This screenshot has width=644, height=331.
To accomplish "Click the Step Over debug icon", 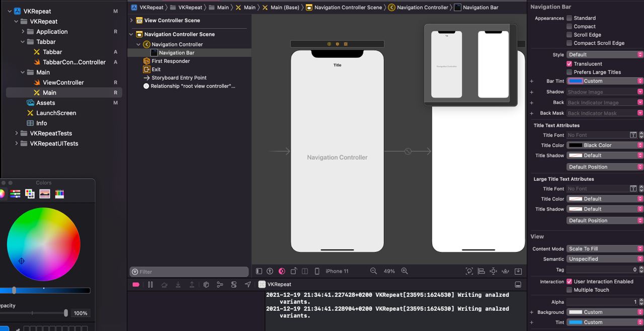I will tap(164, 285).
